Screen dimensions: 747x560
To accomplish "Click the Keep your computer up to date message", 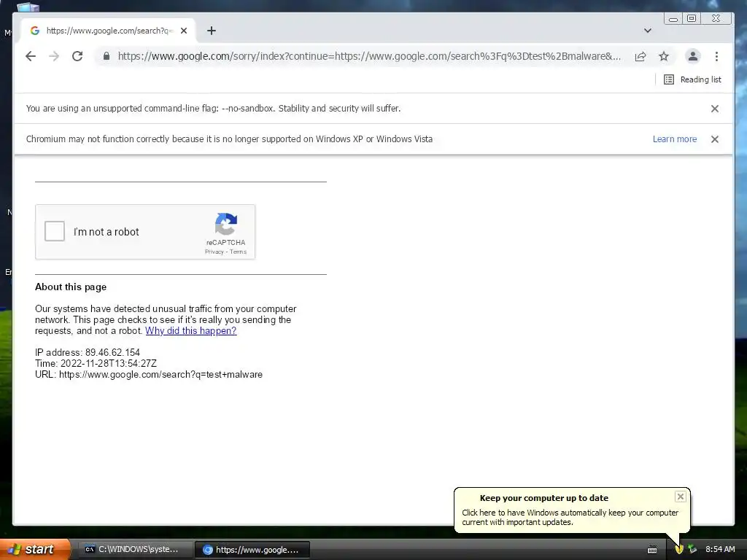I will [570, 517].
